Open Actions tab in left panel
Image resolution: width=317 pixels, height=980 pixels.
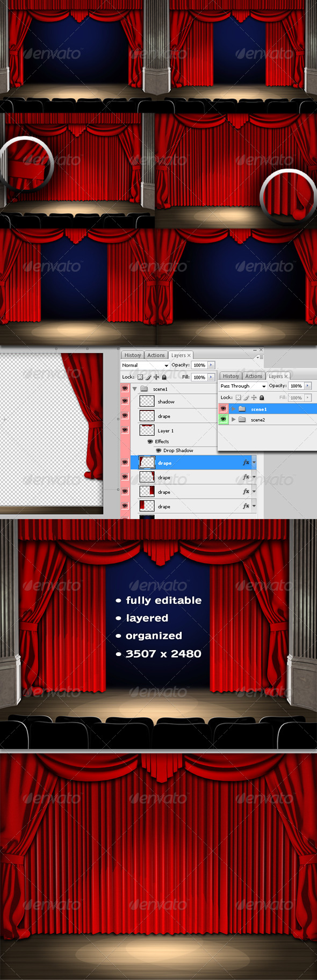(x=156, y=355)
